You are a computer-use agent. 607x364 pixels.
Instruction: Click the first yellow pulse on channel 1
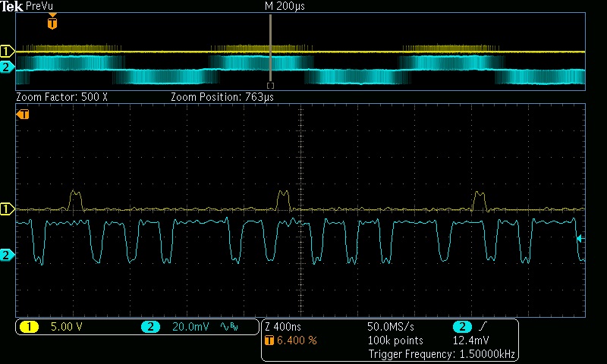[x=75, y=200]
